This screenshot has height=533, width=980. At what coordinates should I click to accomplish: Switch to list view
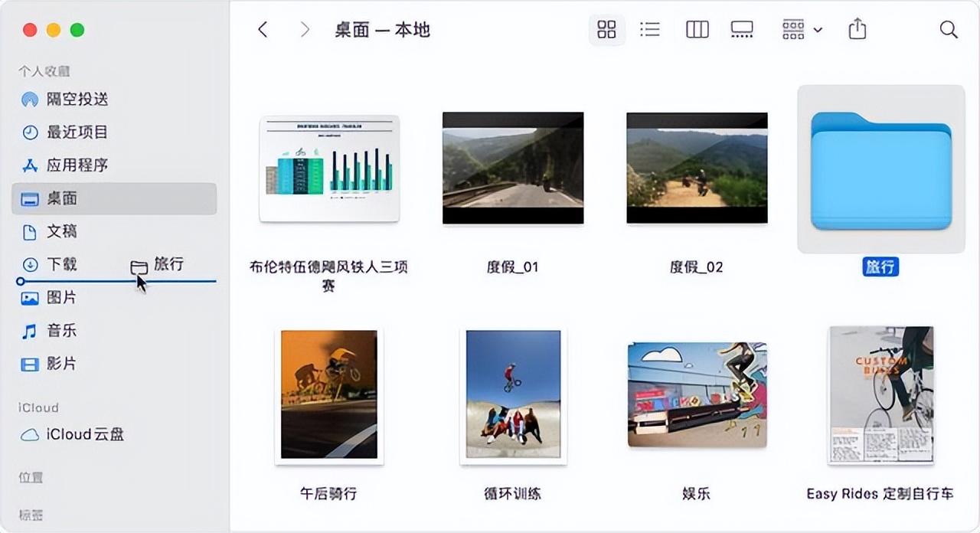click(650, 29)
